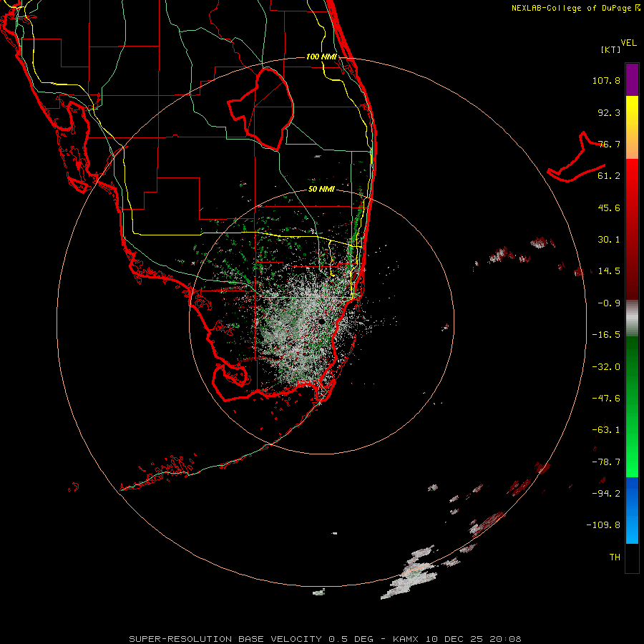Click the 61.2 velocity scale value
This screenshot has height=644, width=644.
point(609,176)
